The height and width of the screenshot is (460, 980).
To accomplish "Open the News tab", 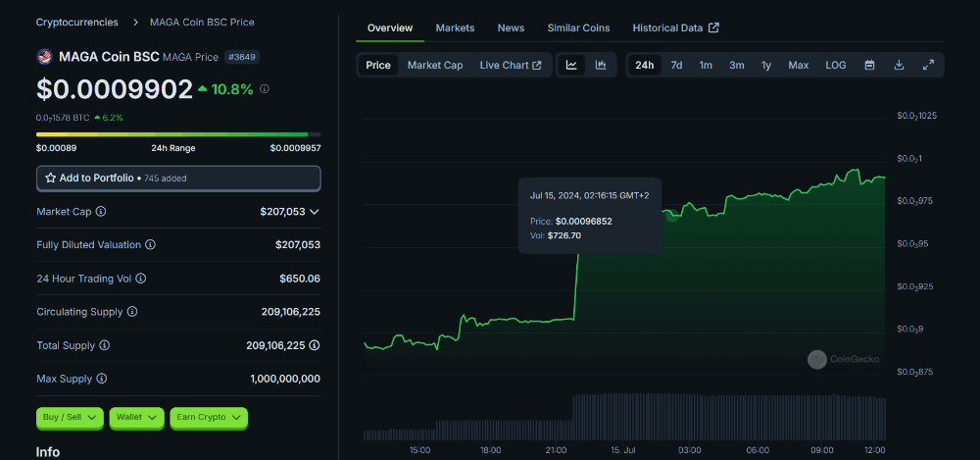I will (511, 28).
